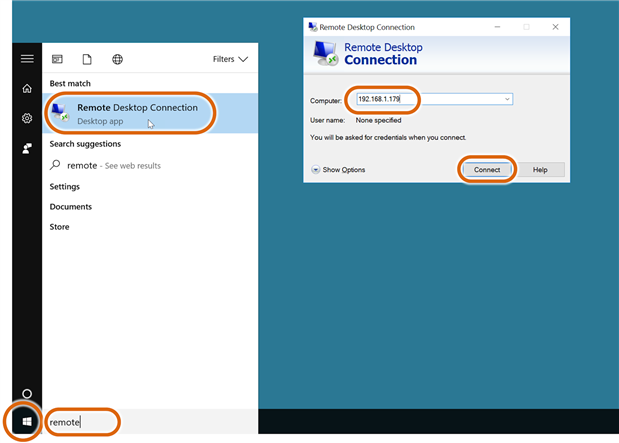Close the Remote Desktop Connection window

click(x=555, y=27)
